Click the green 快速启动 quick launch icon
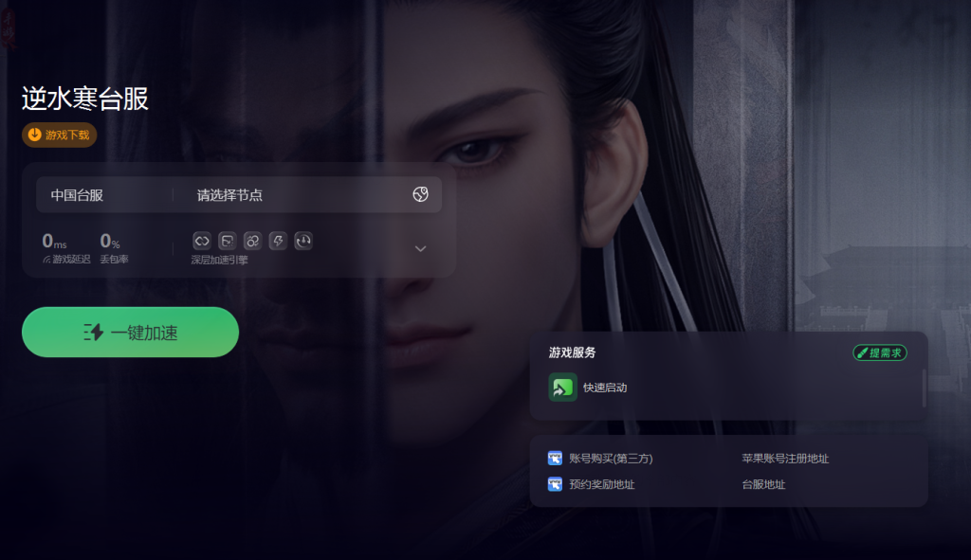This screenshot has width=971, height=560. (x=563, y=388)
